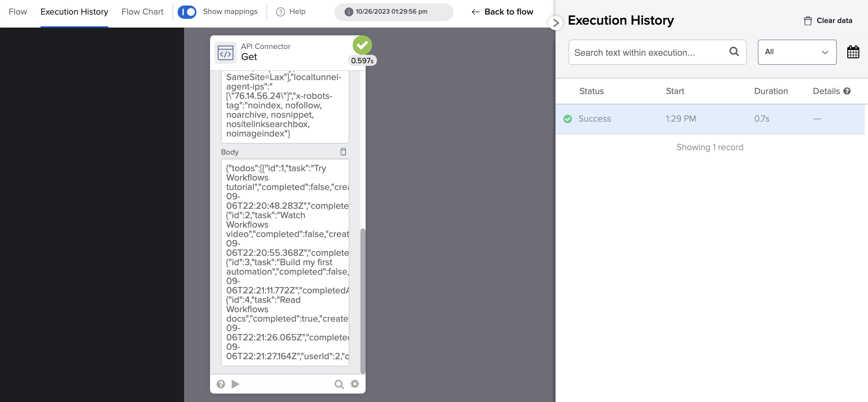Click the search magnifier in execution search

734,52
